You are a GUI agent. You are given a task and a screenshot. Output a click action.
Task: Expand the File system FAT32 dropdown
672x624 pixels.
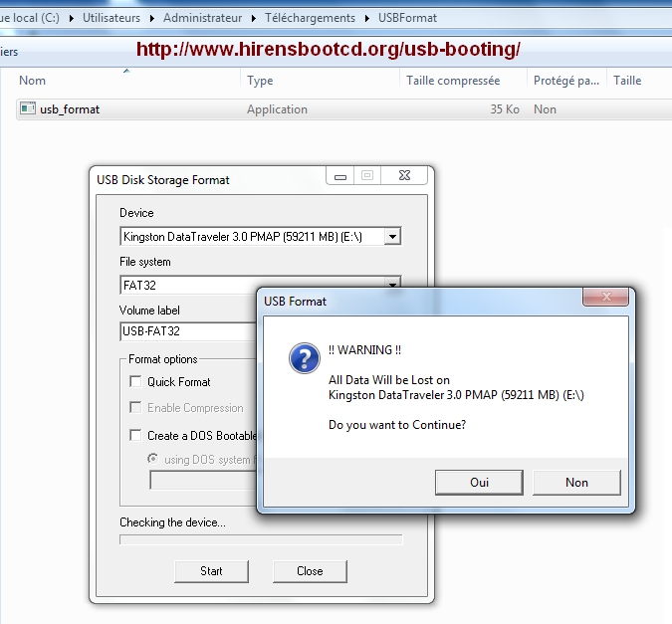tap(392, 284)
